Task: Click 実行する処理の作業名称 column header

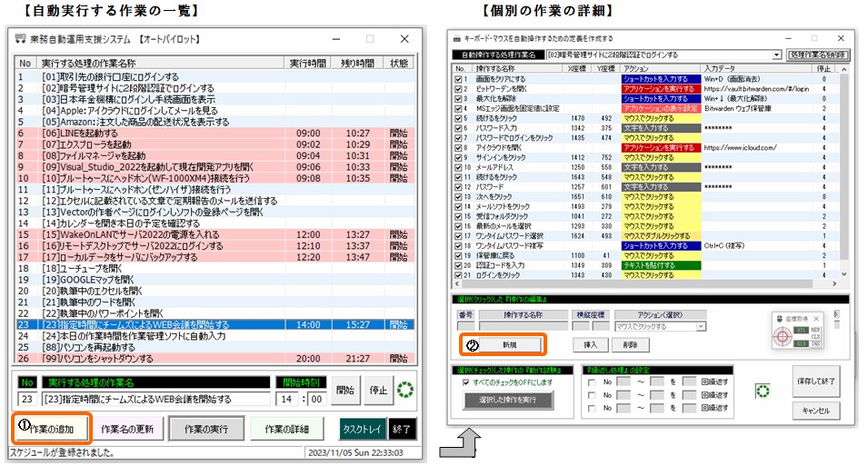Action: coord(161,63)
